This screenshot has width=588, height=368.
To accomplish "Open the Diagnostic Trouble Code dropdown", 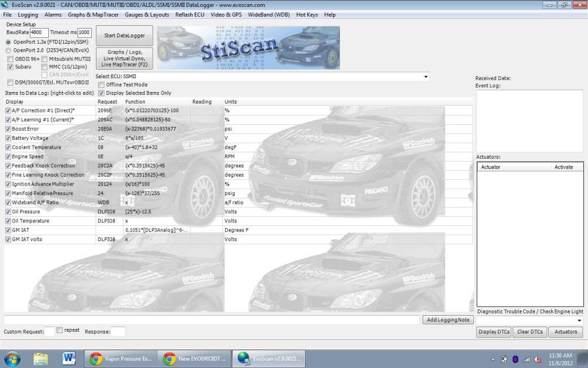I will tap(579, 320).
